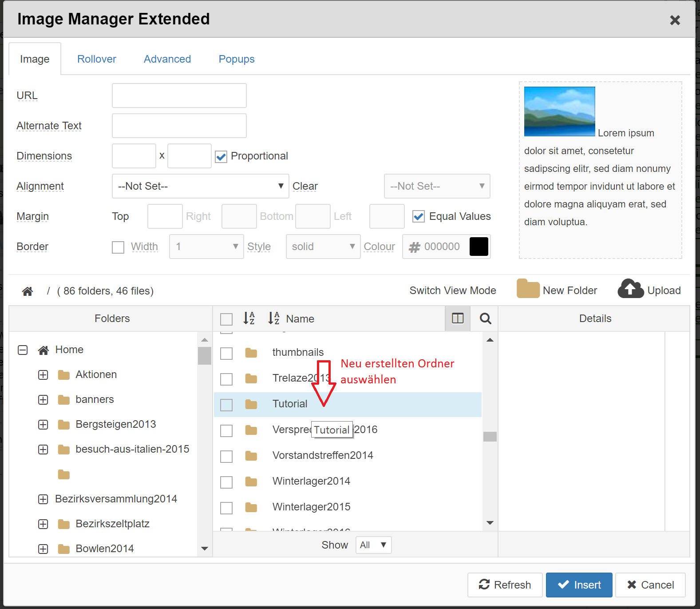Open the Advanced tab
Screen dimensions: 700x609
click(167, 59)
